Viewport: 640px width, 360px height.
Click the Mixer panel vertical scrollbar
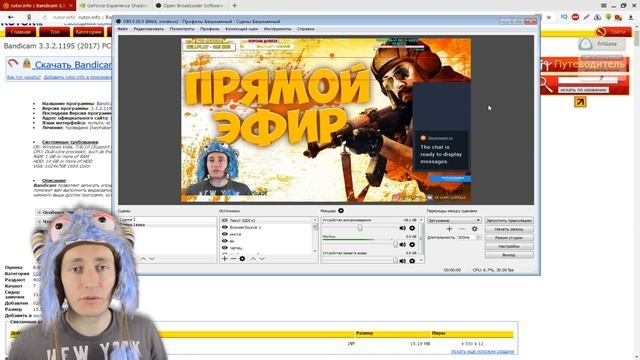point(421,240)
